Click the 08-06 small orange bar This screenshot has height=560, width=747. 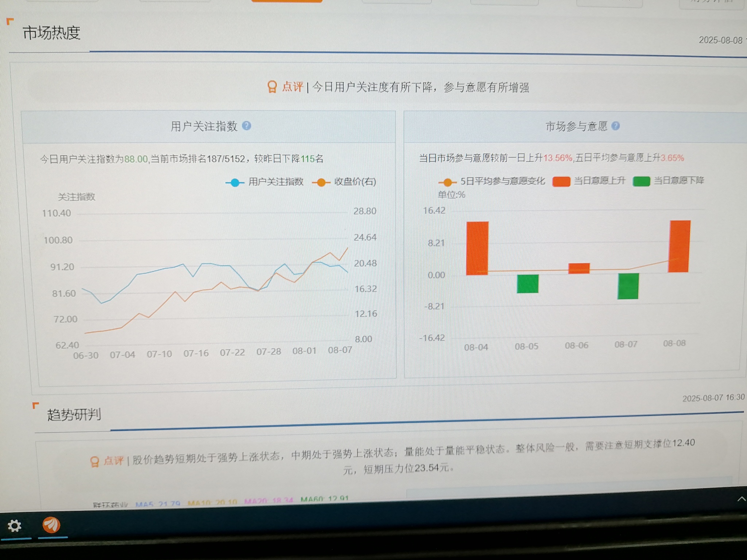579,268
